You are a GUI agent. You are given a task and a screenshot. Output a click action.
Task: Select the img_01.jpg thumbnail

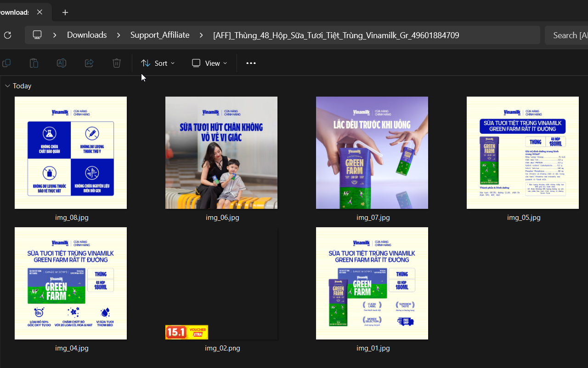[x=372, y=283]
